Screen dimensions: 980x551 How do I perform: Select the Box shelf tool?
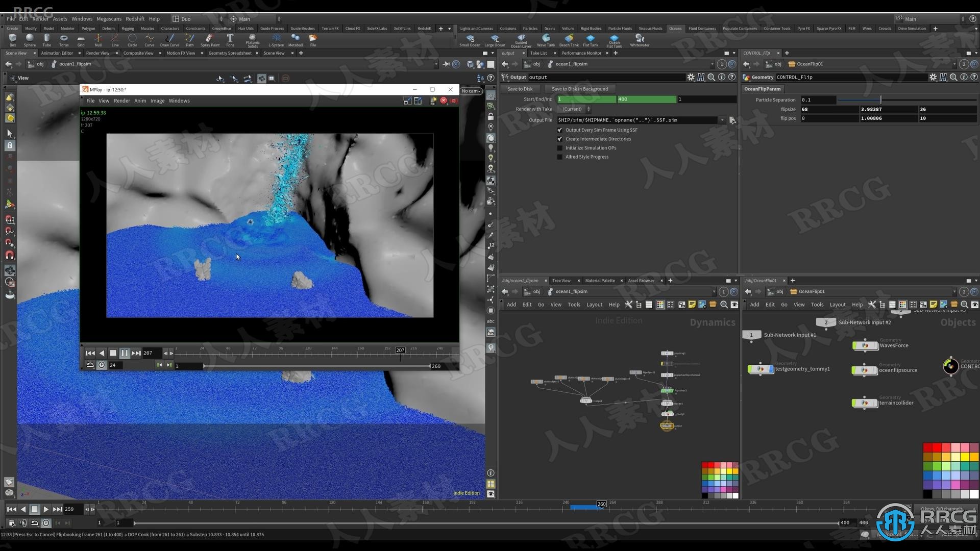point(13,40)
